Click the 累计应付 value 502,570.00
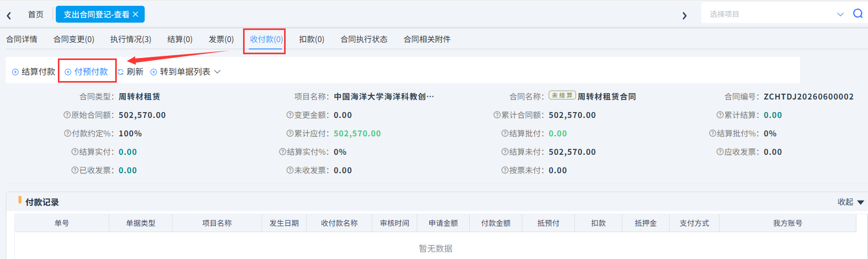 [357, 133]
